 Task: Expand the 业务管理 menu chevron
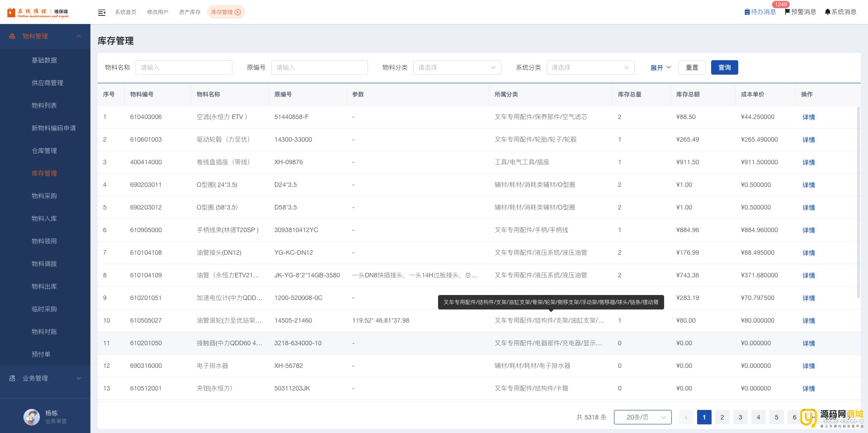pyautogui.click(x=78, y=378)
